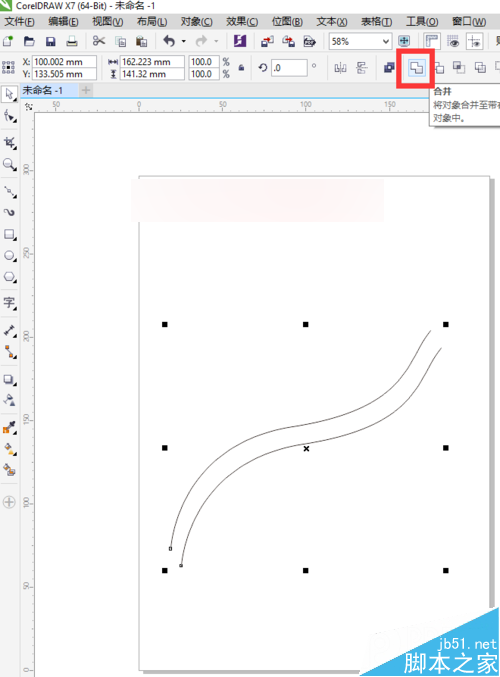Select the Color Eyedropper tool

[9, 427]
